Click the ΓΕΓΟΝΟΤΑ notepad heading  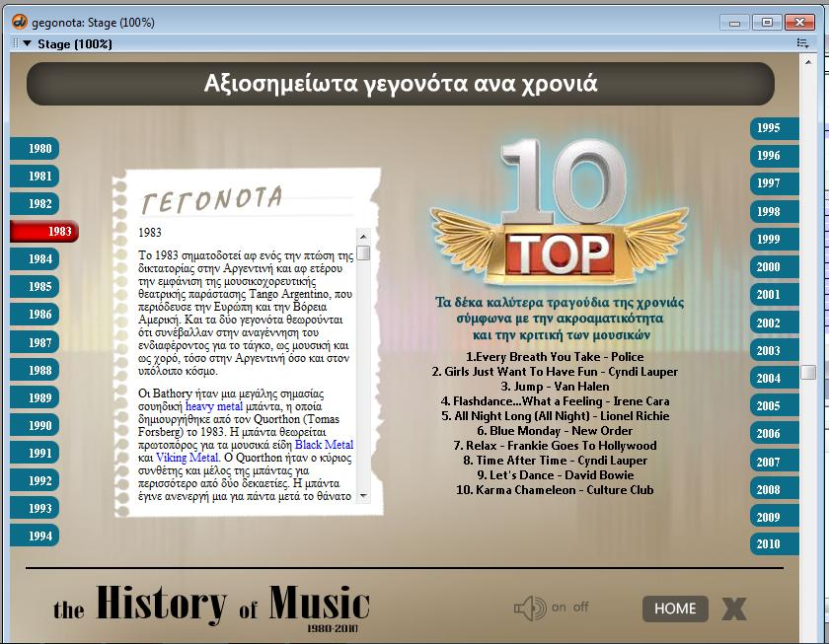point(212,199)
